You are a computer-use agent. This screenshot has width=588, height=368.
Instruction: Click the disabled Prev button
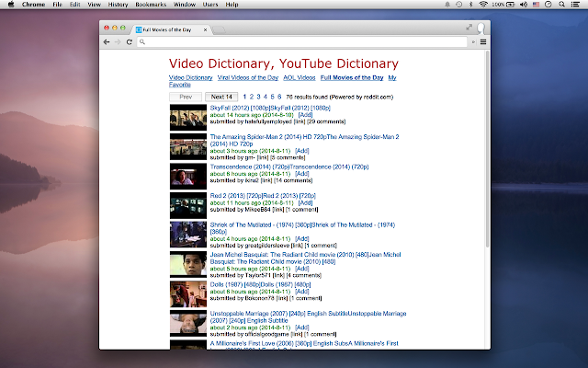click(186, 97)
